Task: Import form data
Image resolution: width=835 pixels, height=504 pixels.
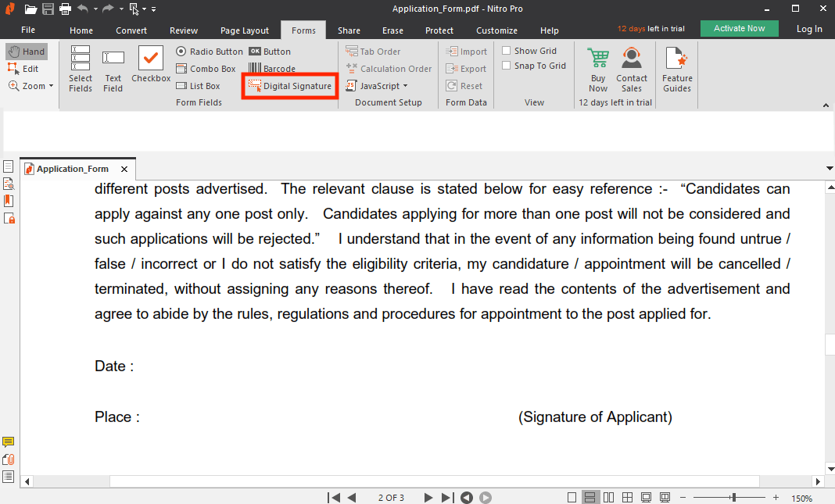Action: [467, 51]
